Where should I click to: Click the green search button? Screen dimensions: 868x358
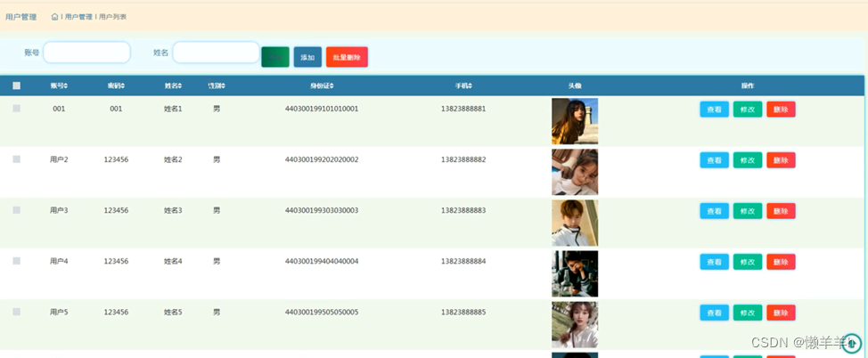[x=275, y=57]
